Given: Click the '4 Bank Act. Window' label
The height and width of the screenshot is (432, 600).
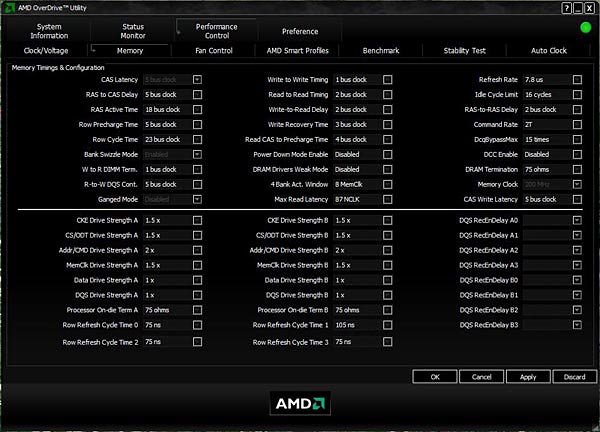Looking at the screenshot, I should [299, 184].
